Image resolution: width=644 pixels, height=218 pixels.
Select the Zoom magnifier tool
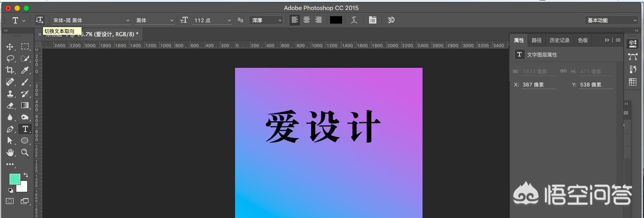point(25,152)
